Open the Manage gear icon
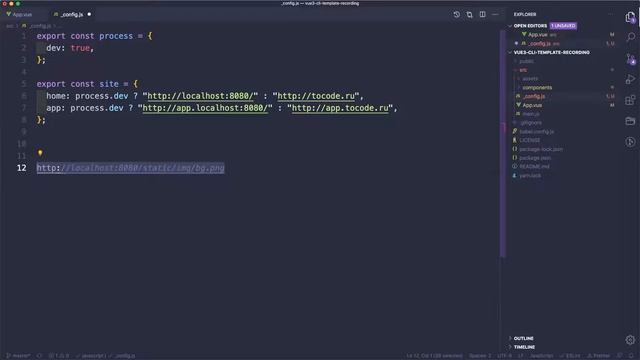The image size is (640, 360). pos(630,340)
